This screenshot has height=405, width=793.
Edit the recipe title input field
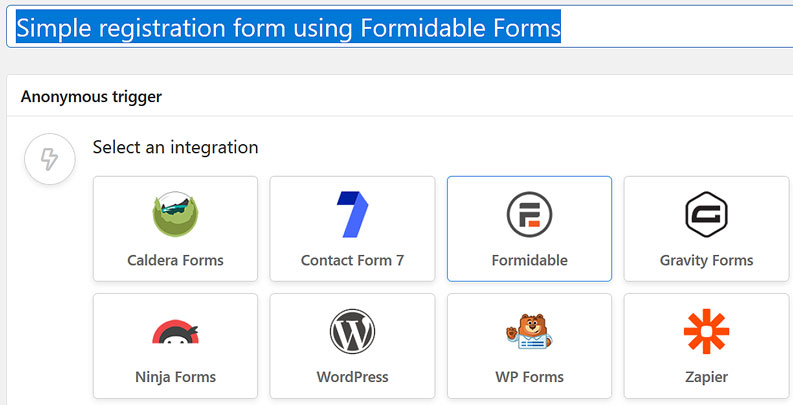(400, 27)
